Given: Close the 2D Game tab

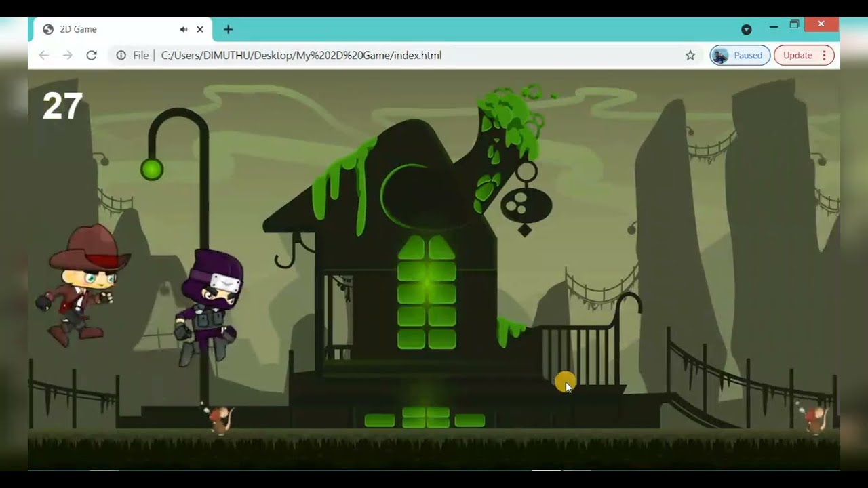Looking at the screenshot, I should click(x=200, y=29).
